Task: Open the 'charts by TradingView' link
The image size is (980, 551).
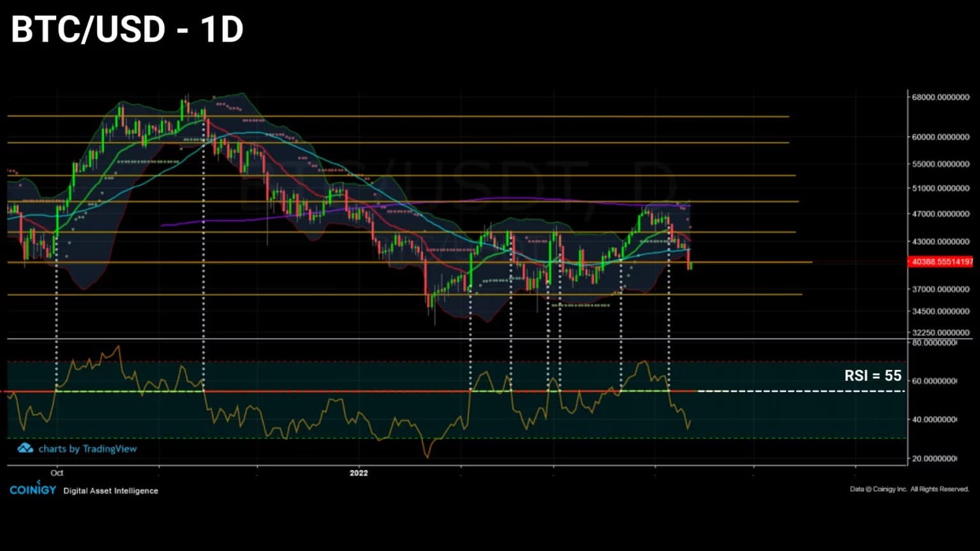Action: pyautogui.click(x=87, y=449)
